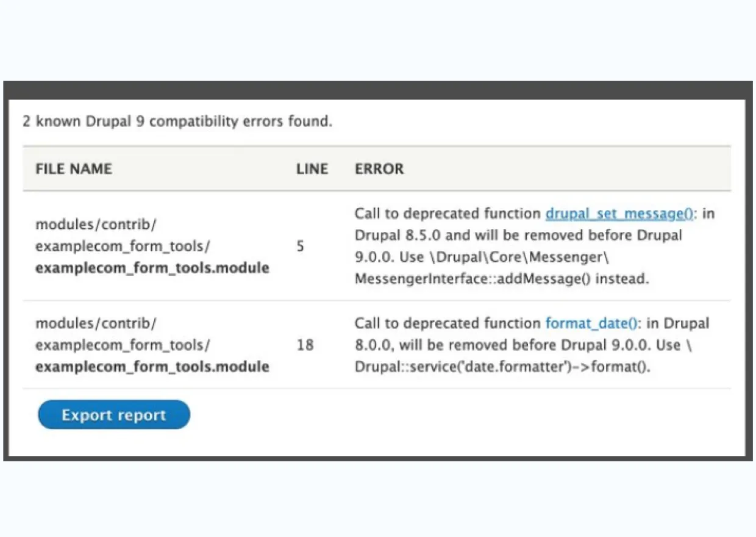Click the FILE NAME column header

point(74,169)
